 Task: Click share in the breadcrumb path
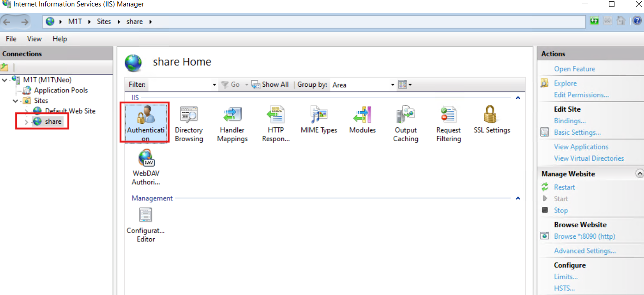[134, 22]
